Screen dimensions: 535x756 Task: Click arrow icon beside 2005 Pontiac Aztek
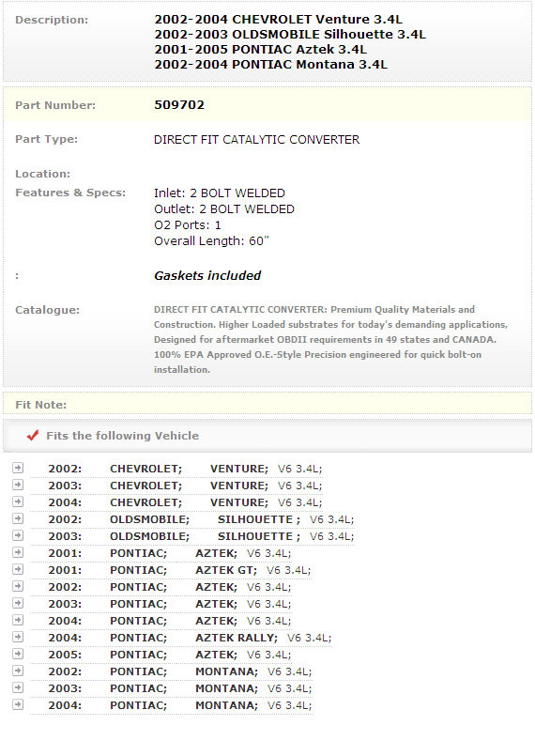point(18,654)
